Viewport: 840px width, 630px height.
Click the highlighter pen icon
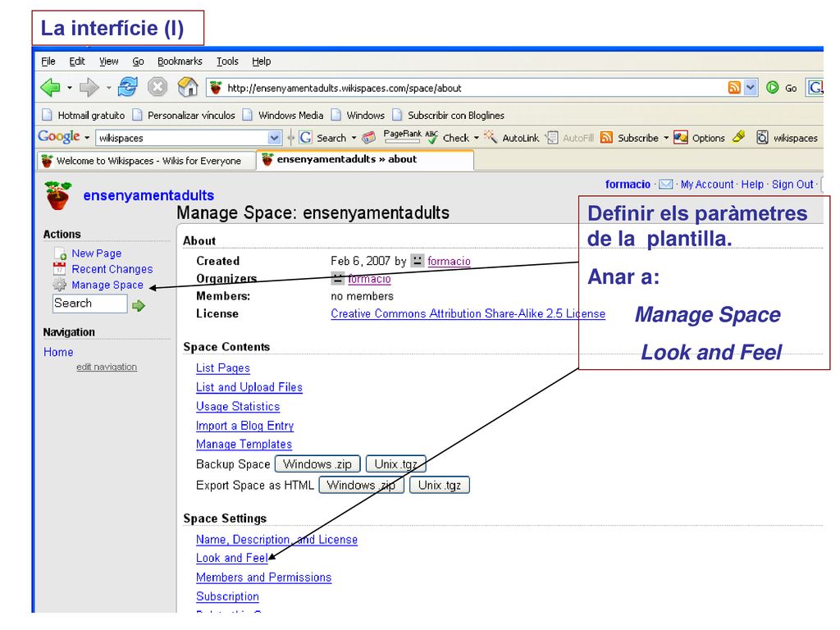(739, 137)
